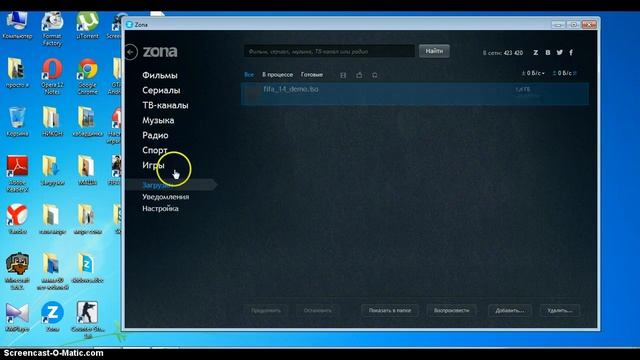Viewport: 640px width, 360px height.
Task: Open the folder left of Opera 12
Action: coord(17,73)
